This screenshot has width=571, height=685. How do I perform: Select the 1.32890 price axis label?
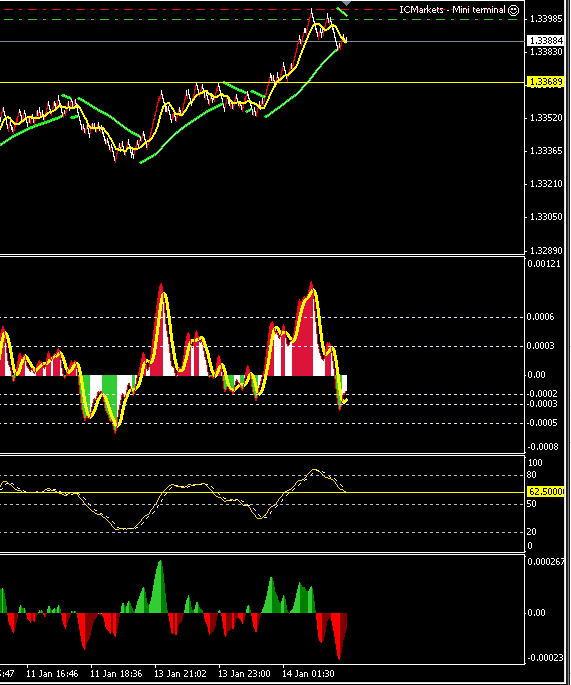(546, 251)
